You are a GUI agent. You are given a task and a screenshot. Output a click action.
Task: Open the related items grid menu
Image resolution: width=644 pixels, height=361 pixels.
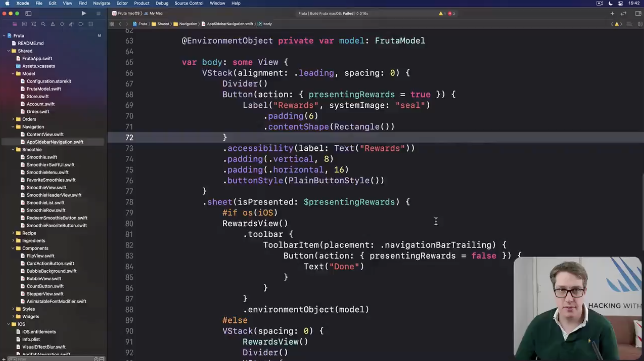pos(112,24)
